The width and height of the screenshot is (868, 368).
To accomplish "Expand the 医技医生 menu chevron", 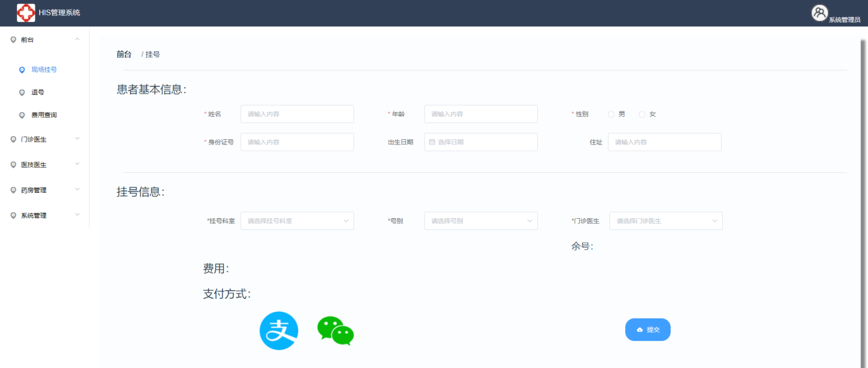I will (77, 164).
